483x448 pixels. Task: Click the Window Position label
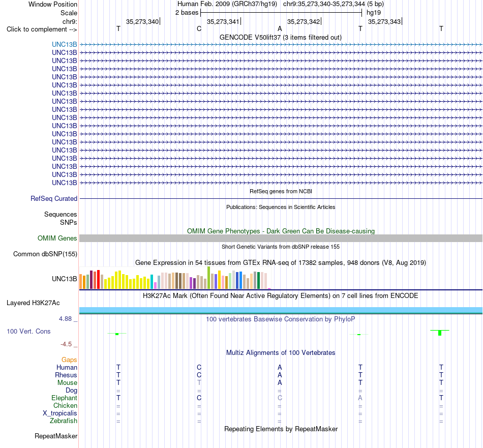pyautogui.click(x=53, y=4)
